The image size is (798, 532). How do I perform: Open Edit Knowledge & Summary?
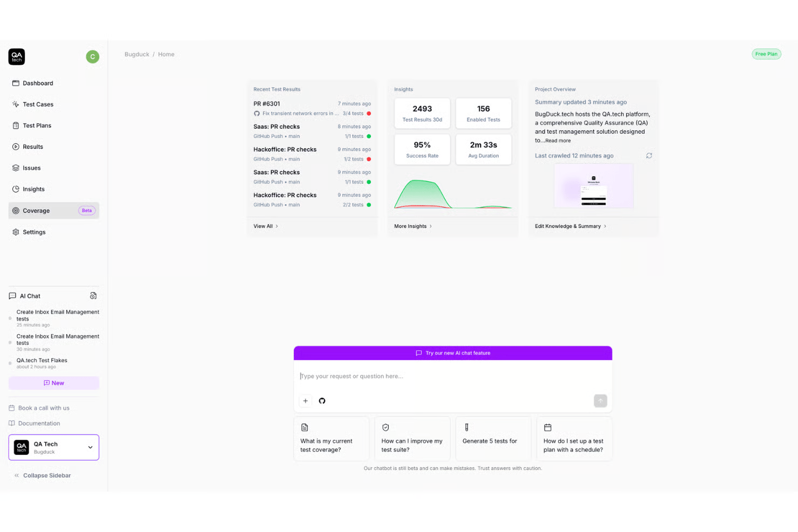pos(570,226)
